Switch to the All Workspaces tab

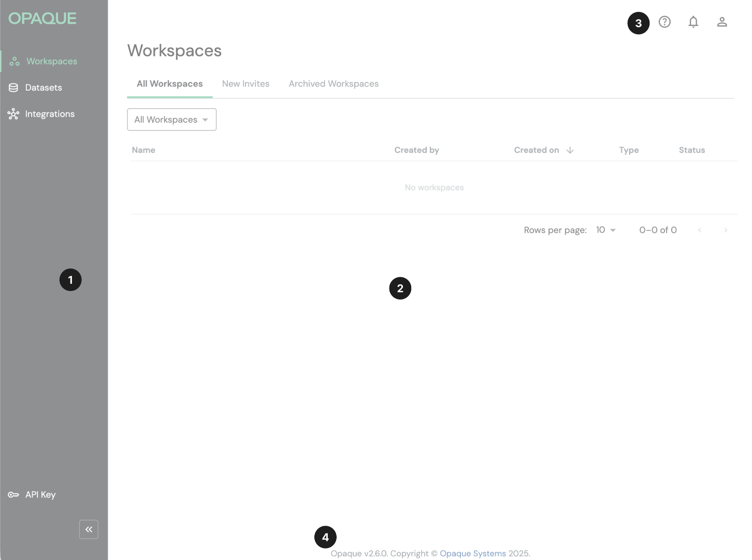click(169, 84)
